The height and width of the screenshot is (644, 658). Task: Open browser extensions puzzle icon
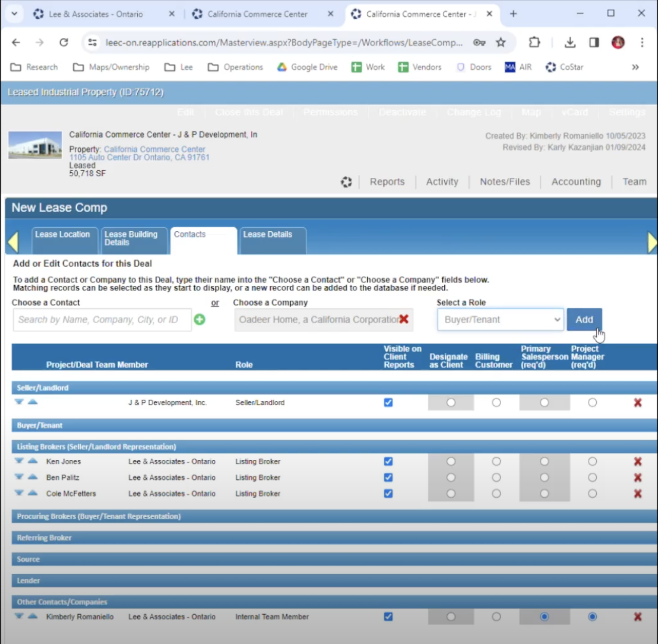tap(534, 42)
